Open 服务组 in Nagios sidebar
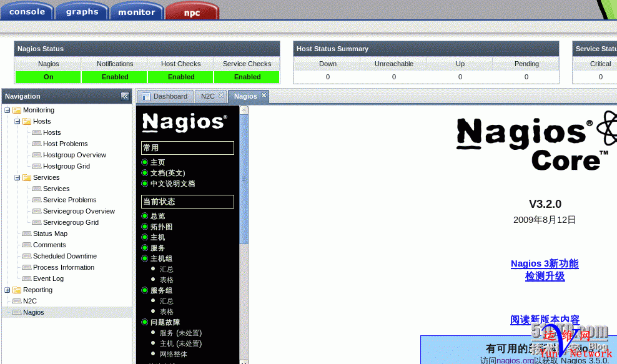Viewport: 617px width, 364px height. [161, 290]
